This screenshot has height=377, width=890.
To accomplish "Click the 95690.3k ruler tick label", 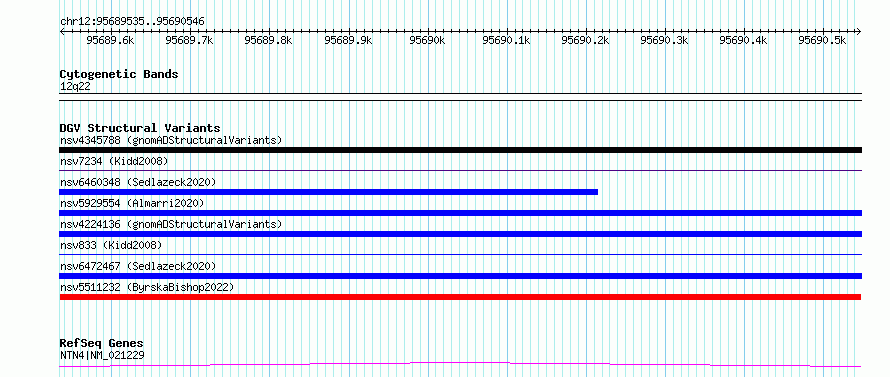I will click(x=664, y=40).
